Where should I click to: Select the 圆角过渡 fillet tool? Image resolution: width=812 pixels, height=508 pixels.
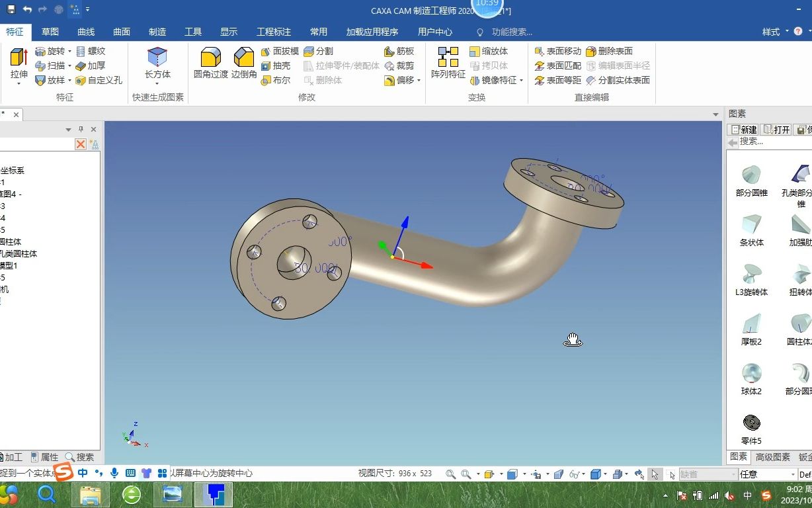click(x=210, y=62)
